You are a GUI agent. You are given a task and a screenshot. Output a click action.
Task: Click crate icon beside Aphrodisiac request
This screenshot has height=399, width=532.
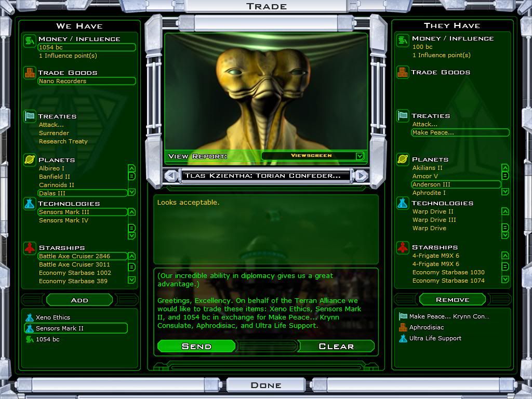[x=403, y=327]
